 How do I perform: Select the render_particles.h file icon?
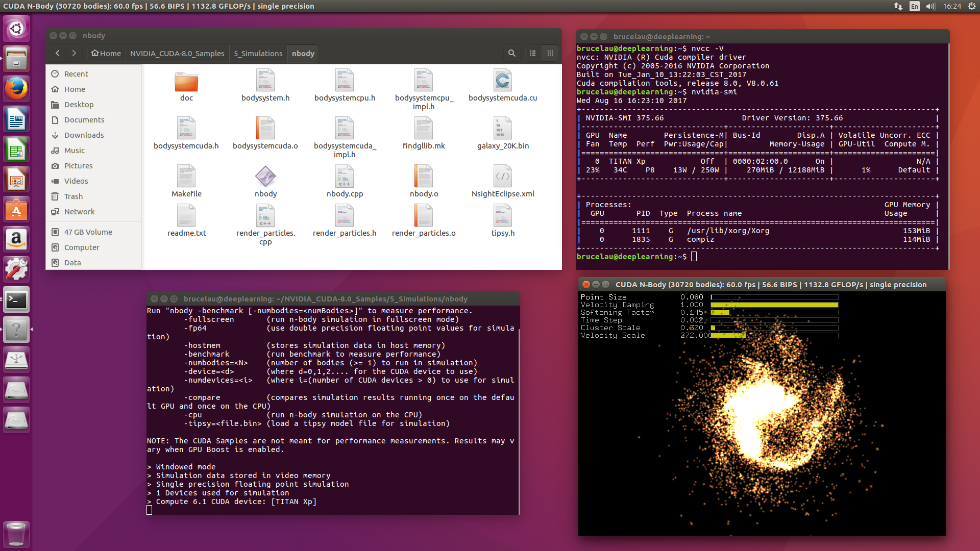tap(345, 216)
